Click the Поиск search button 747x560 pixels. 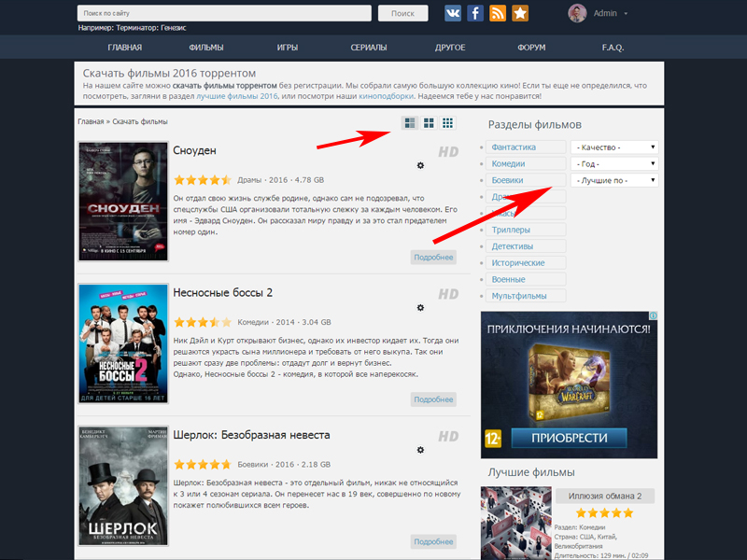click(403, 13)
